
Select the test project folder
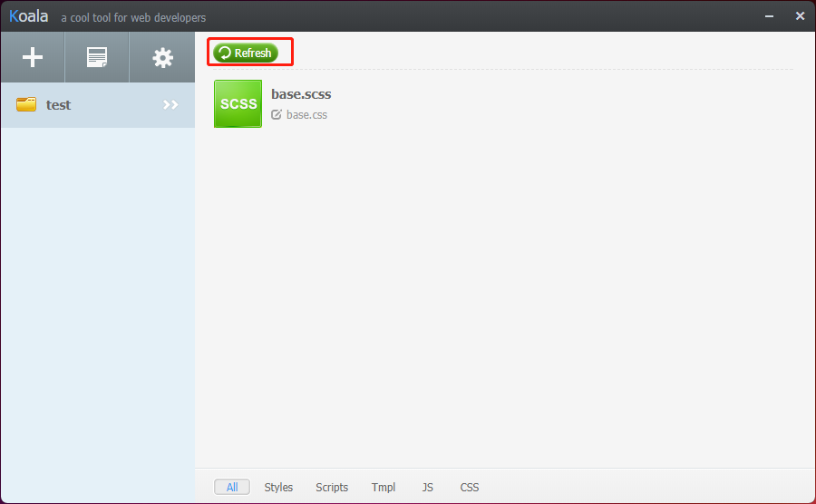[x=98, y=104]
